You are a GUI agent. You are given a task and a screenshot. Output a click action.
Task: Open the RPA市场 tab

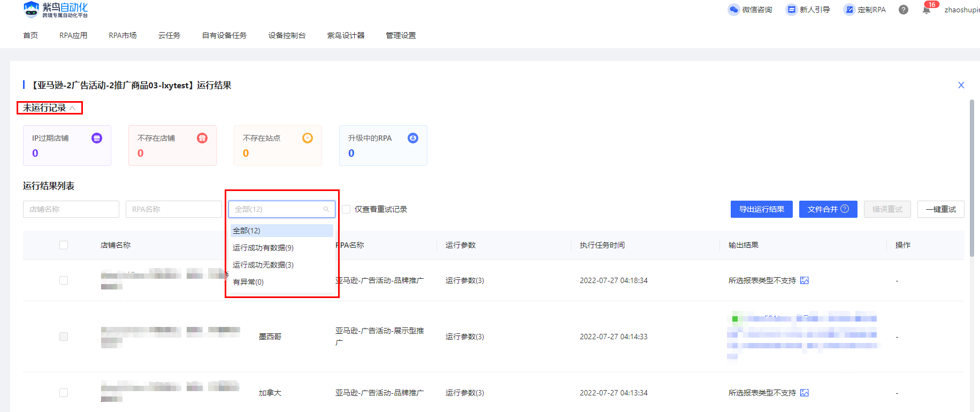(x=123, y=35)
